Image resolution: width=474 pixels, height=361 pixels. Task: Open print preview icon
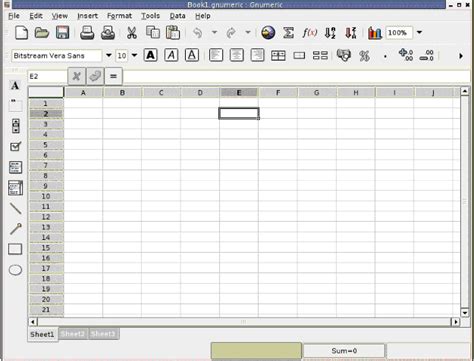[x=108, y=33]
